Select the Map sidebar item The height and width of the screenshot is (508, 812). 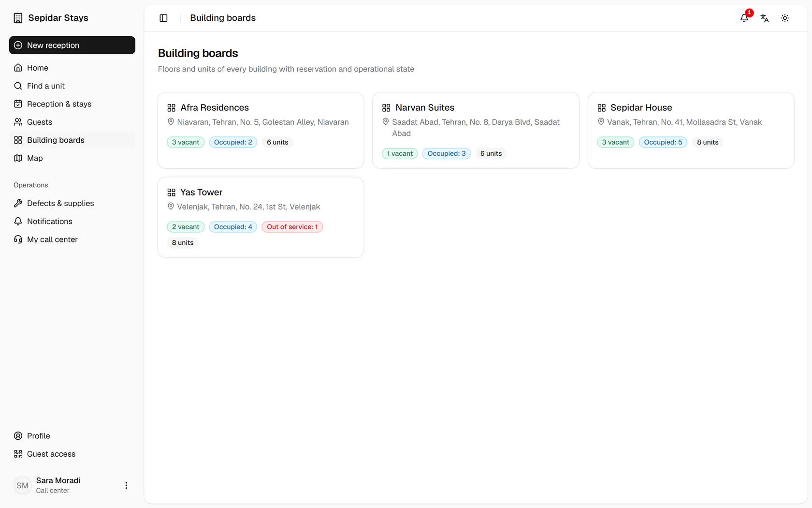[72, 158]
